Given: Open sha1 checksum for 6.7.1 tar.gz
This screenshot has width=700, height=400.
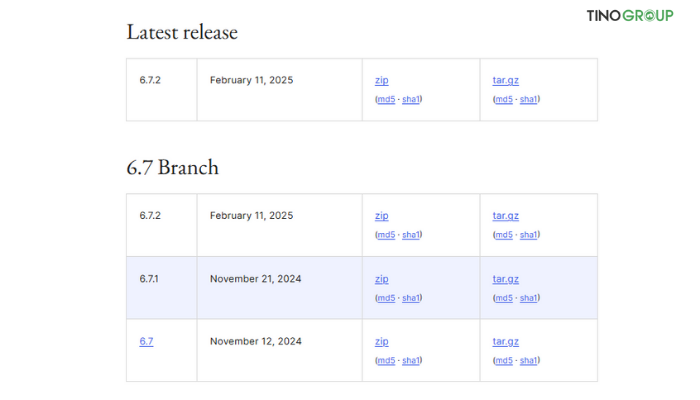Looking at the screenshot, I should [529, 298].
